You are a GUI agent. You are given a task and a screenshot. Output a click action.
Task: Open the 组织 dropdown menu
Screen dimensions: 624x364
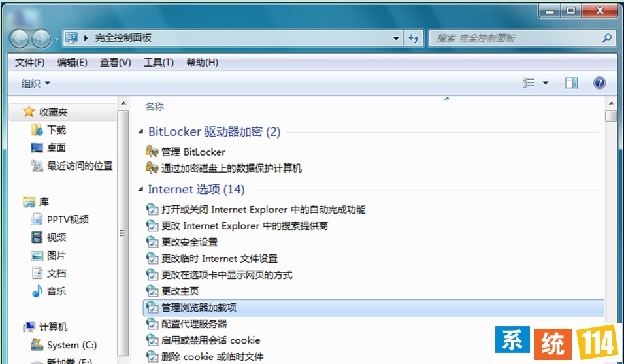(35, 83)
